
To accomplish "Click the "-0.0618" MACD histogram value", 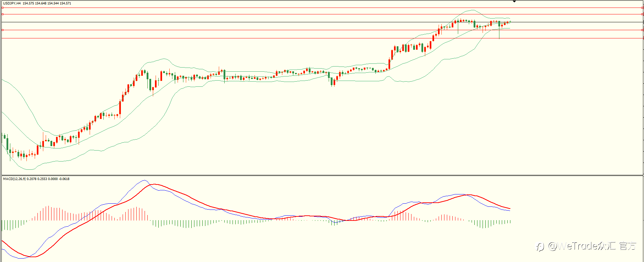I will 64,179.
